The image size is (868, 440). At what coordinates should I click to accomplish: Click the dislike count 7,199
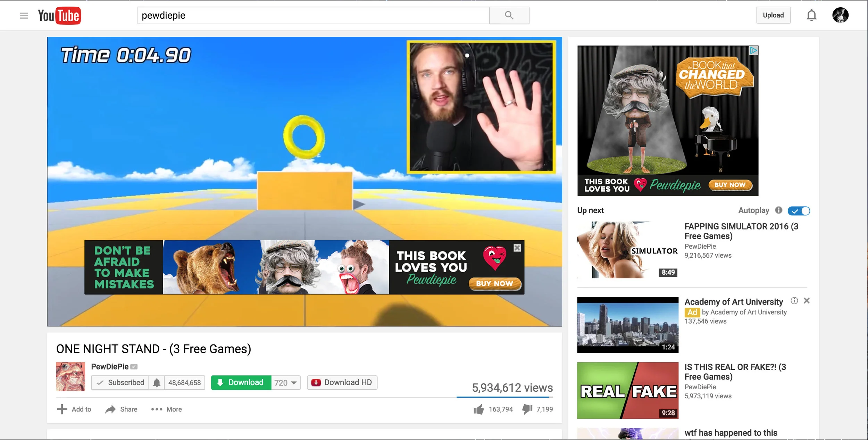pos(544,409)
